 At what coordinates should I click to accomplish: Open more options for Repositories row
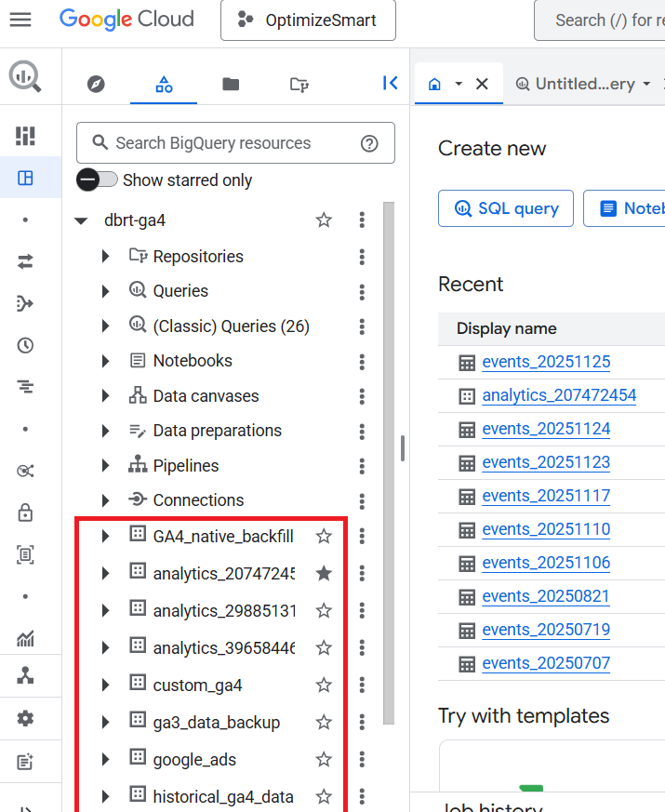tap(362, 257)
